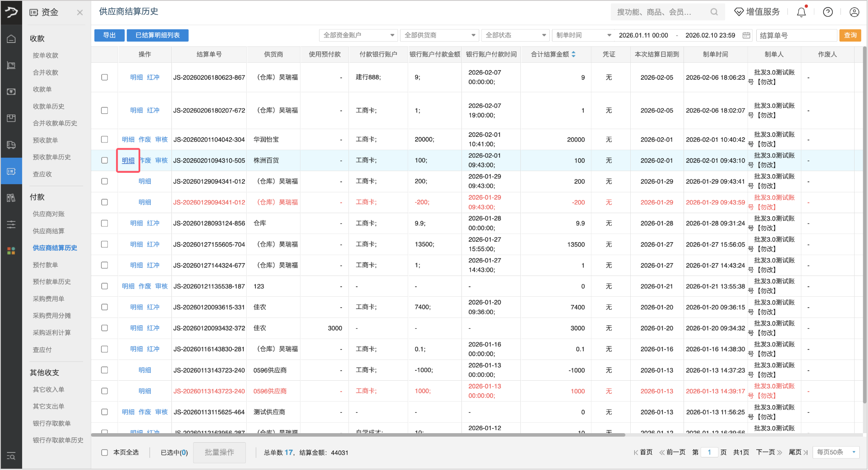The image size is (868, 470).
Task: Open the notification bell icon
Action: tap(801, 12)
